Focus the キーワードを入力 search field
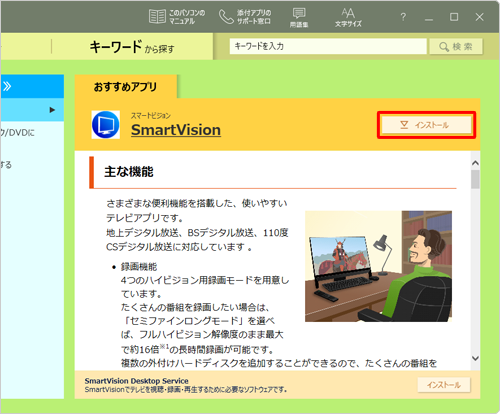Image resolution: width=500 pixels, height=414 pixels. coord(328,46)
